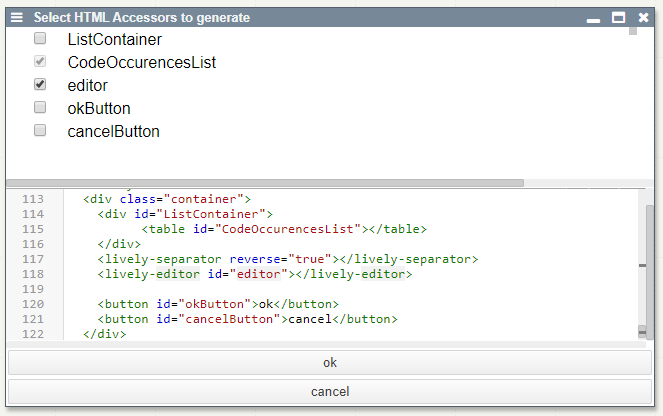663x416 pixels.
Task: Open the hamburger window menu icon
Action: point(17,18)
